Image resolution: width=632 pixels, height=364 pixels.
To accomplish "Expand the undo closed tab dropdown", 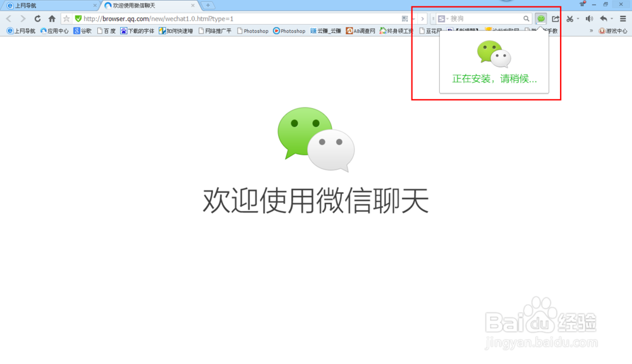I will click(x=612, y=18).
